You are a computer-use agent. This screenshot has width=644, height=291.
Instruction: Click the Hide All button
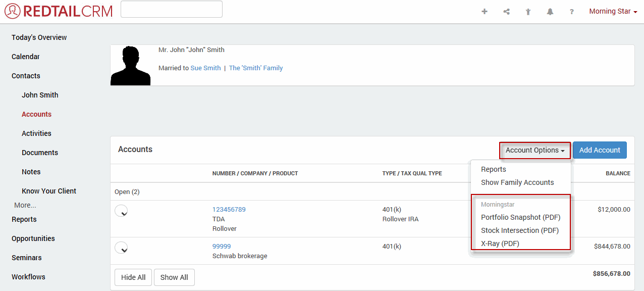[x=133, y=277]
